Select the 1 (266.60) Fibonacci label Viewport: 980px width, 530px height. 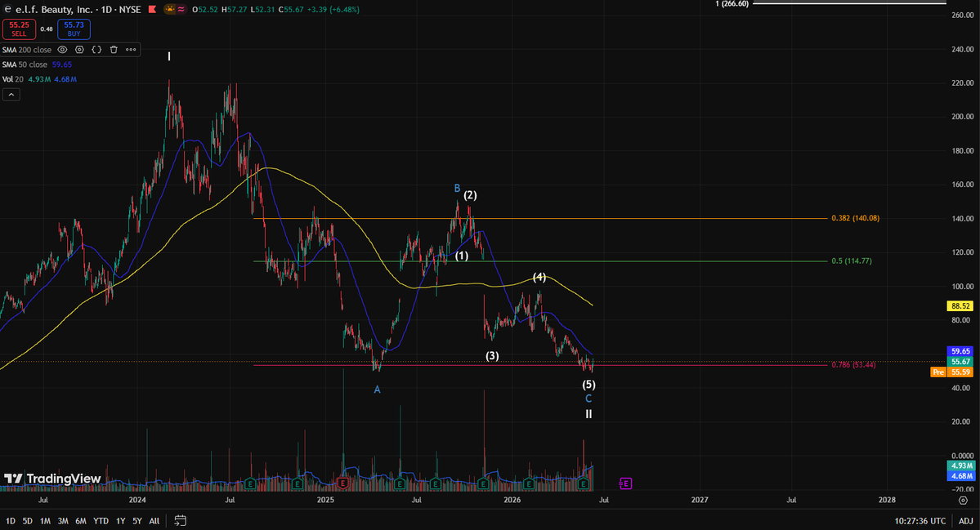732,4
